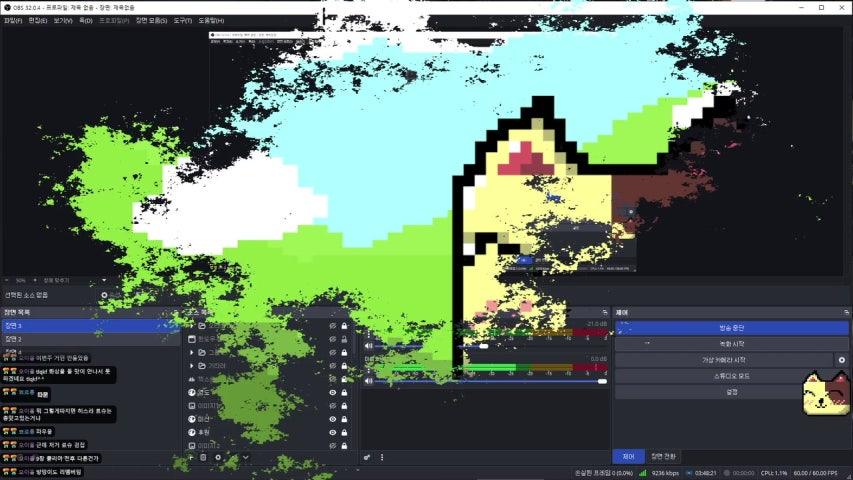
Task: Select the audio capture source icon
Action: coord(191,379)
